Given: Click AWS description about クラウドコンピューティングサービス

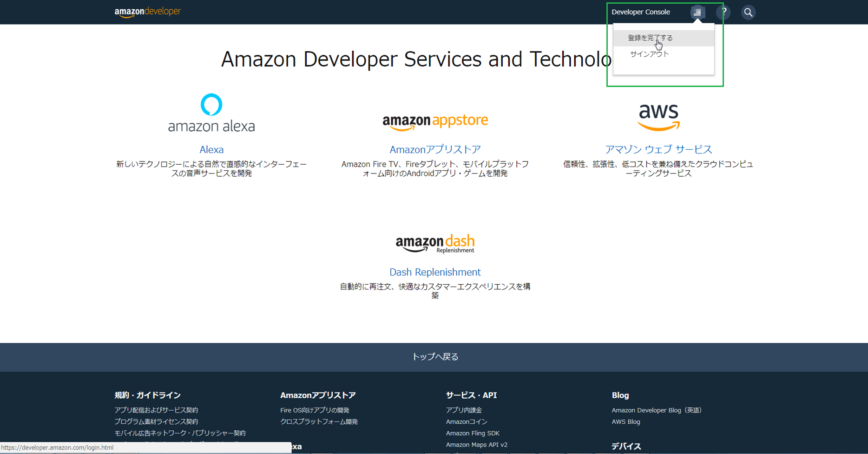Looking at the screenshot, I should click(x=658, y=169).
